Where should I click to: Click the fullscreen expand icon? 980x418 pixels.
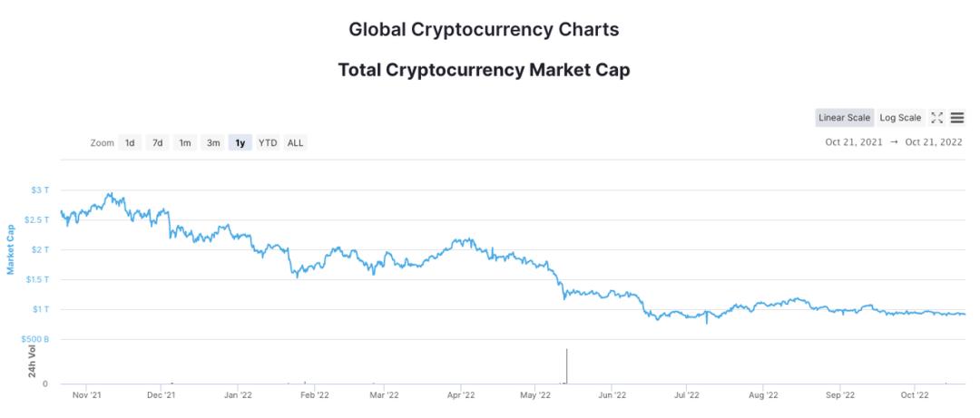click(937, 118)
